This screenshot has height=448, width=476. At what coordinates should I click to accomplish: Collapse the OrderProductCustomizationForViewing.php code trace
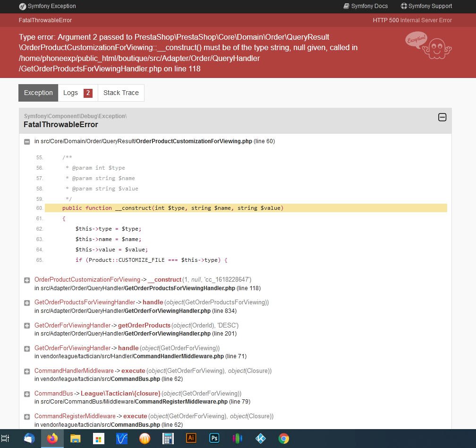point(27,142)
